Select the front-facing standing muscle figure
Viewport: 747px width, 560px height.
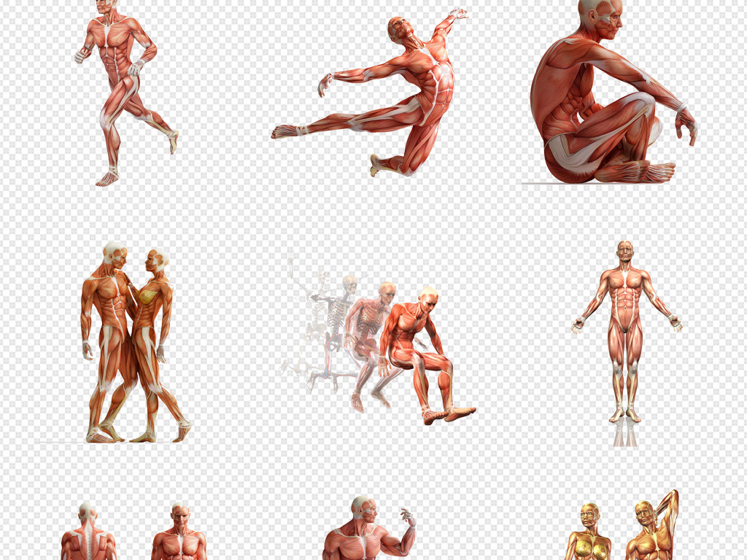[x=625, y=321]
